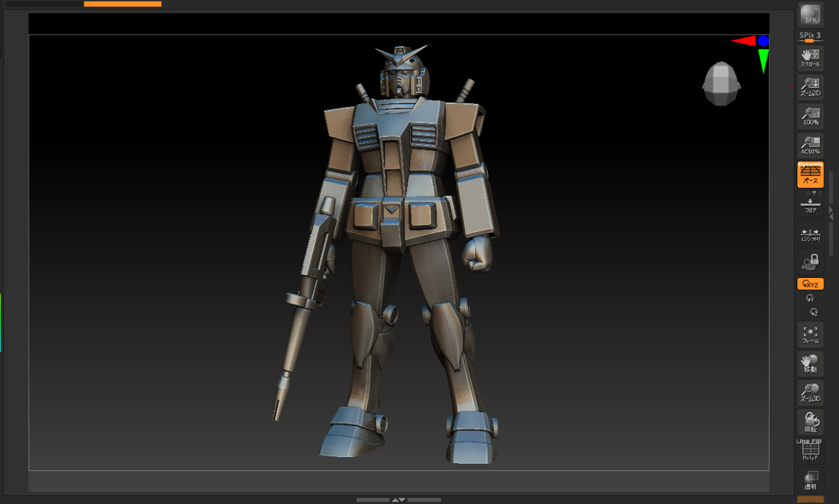The width and height of the screenshot is (839, 504).
Task: Select XYZ rotation mode
Action: (x=810, y=284)
